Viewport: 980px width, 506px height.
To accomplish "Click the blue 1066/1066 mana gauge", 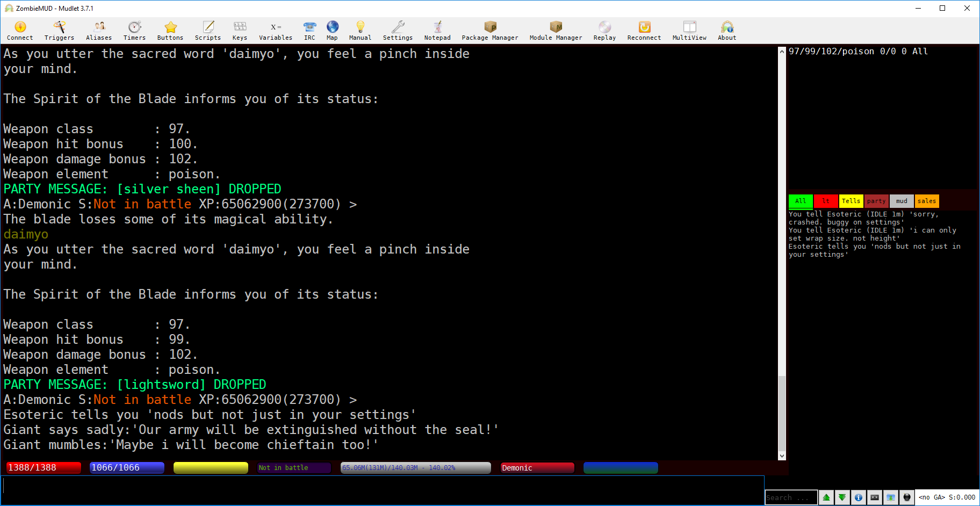I will click(x=127, y=468).
